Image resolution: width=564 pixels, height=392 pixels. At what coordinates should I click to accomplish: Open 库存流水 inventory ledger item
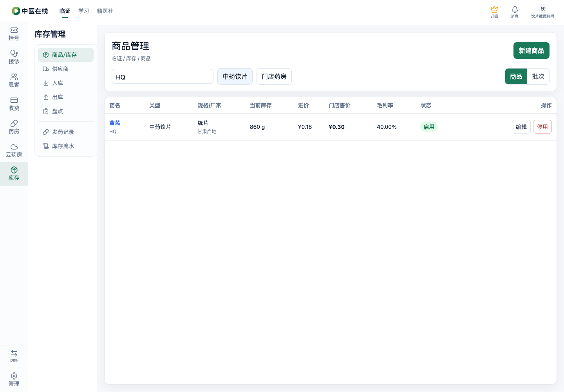coord(66,146)
